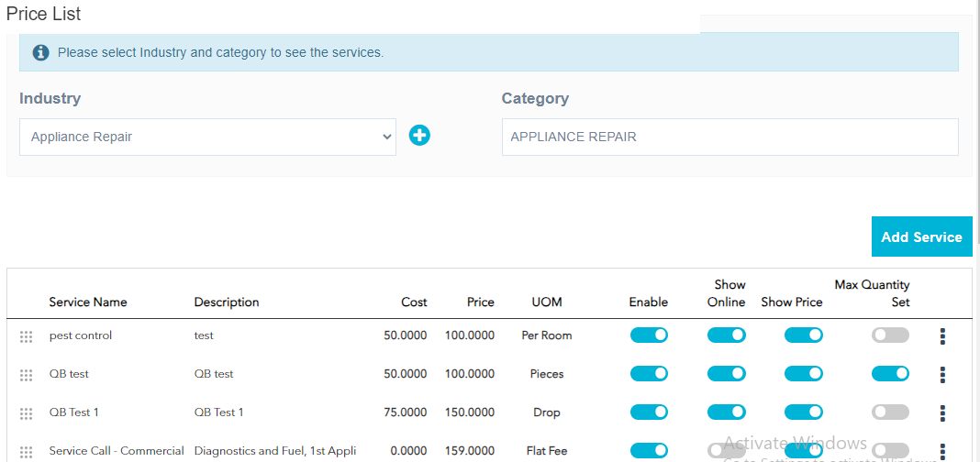Turn on Max Quantity Set for the QB Test 1 row
The height and width of the screenshot is (462, 980).
(891, 412)
